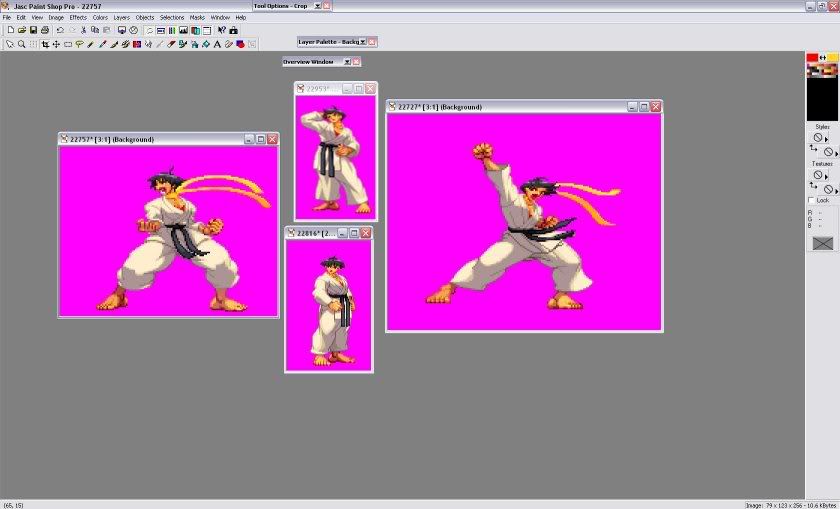The height and width of the screenshot is (509, 840).
Task: Open foreground texture flyout arrow
Action: 827,177
